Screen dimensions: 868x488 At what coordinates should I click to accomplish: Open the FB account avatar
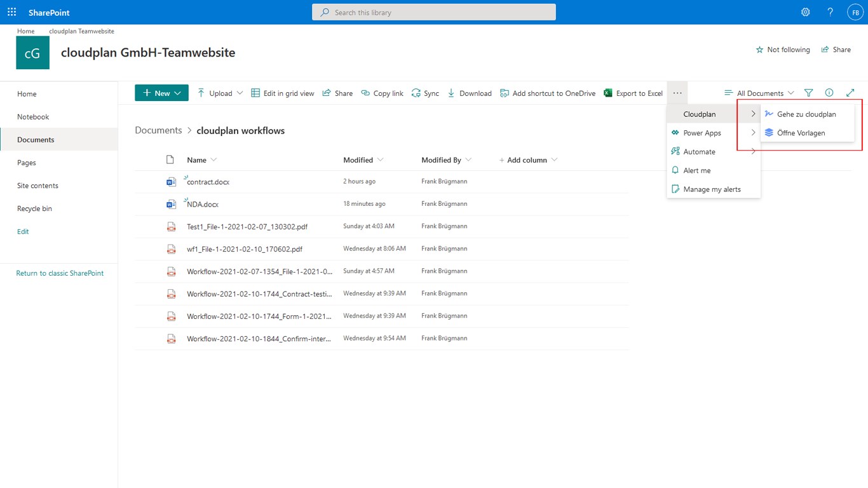click(855, 12)
